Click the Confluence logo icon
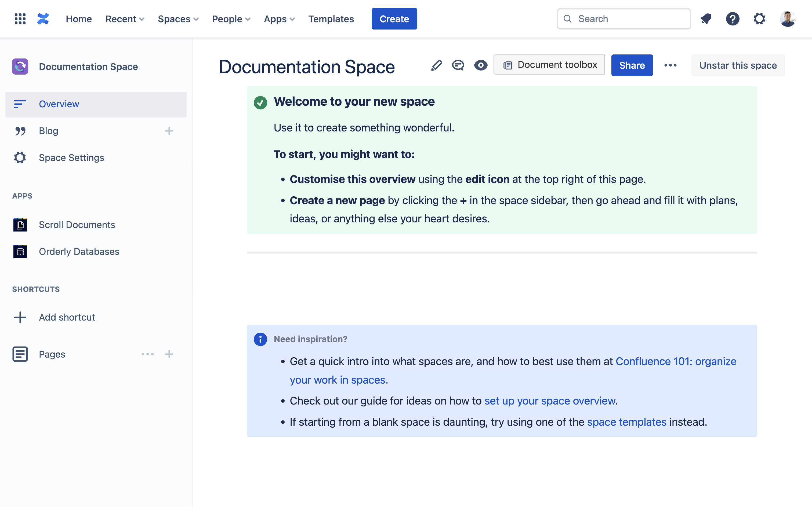The image size is (812, 507). [x=43, y=19]
